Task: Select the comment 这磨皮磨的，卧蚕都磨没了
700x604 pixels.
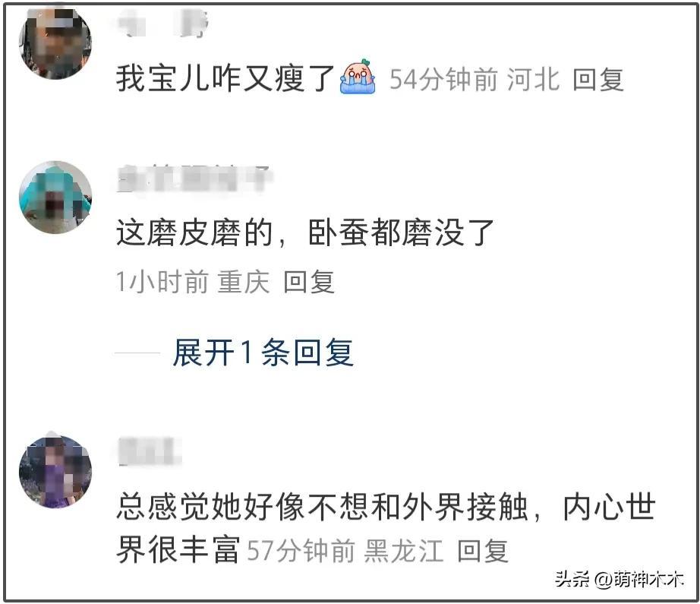Action: click(305, 232)
